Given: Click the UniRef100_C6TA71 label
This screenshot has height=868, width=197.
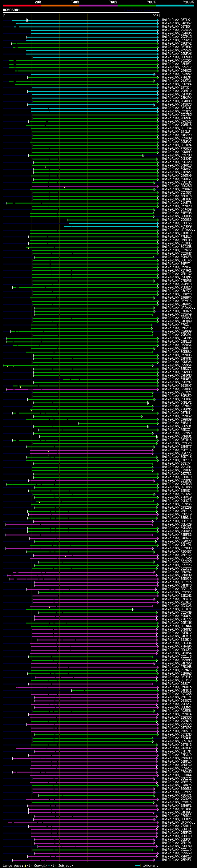Looking at the screenshot, I should pos(176,609).
